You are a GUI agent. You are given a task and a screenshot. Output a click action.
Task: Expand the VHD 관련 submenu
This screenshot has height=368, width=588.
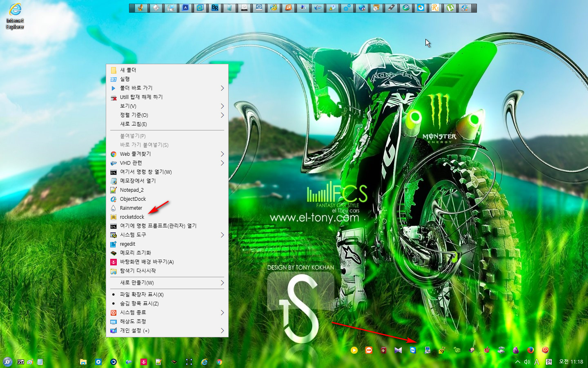click(167, 163)
